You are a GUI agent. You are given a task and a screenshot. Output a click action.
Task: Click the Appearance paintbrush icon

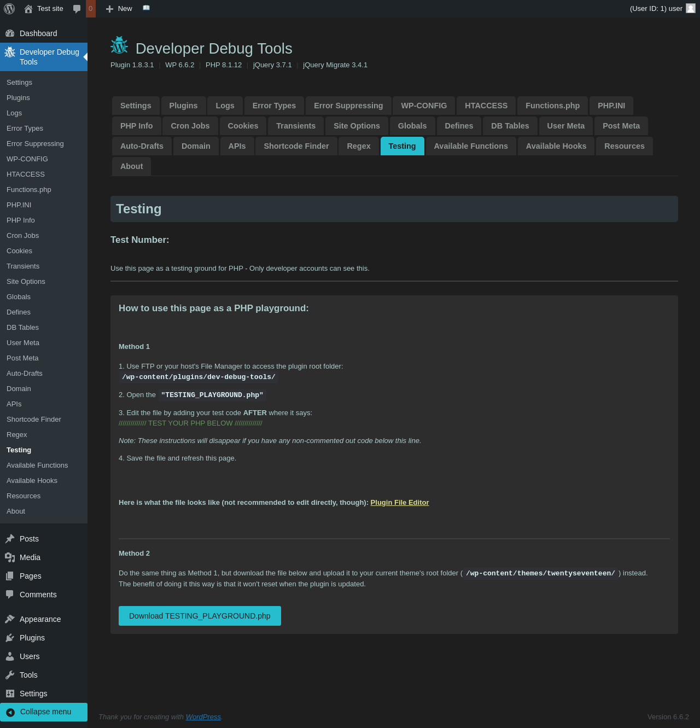[10, 619]
